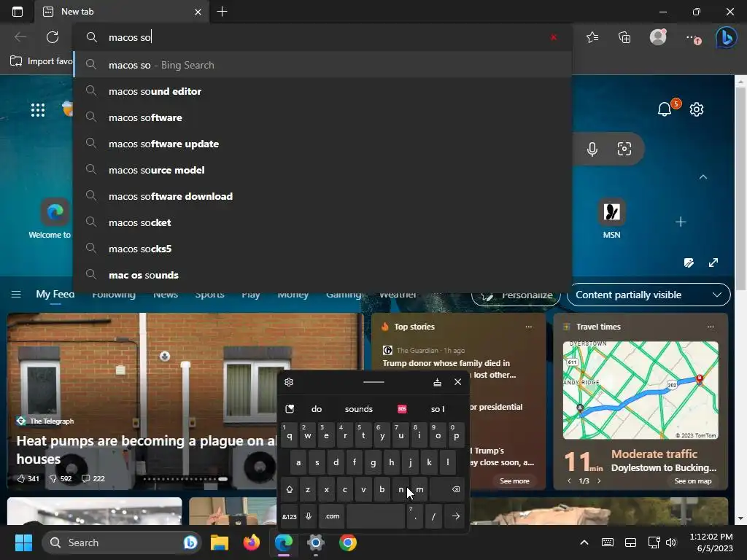Screen dimensions: 747x560
Task: Search Bing for 'macos so'
Action: pyautogui.click(x=322, y=65)
